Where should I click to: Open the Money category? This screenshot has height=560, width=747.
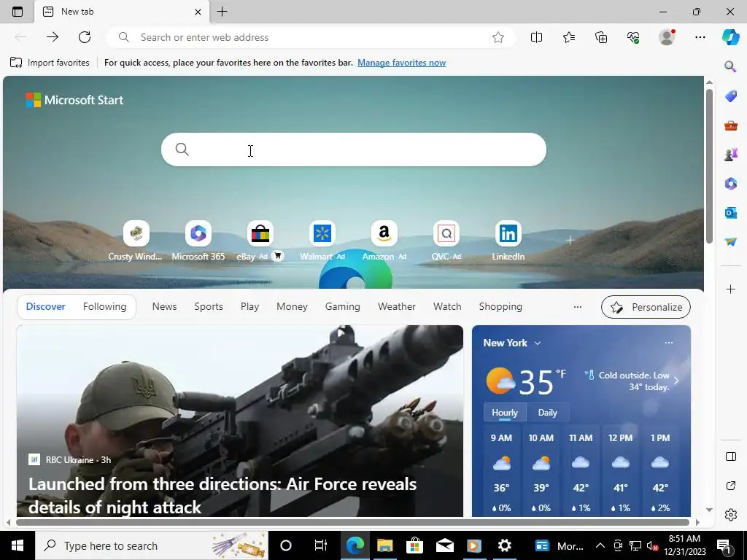tap(292, 307)
